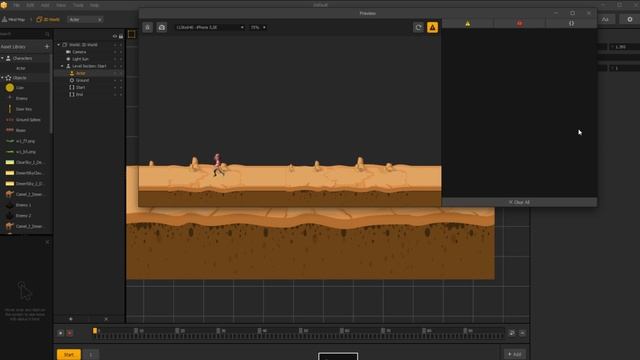Close the Actor breadcrumb chip
The width and height of the screenshot is (640, 360).
[99, 20]
